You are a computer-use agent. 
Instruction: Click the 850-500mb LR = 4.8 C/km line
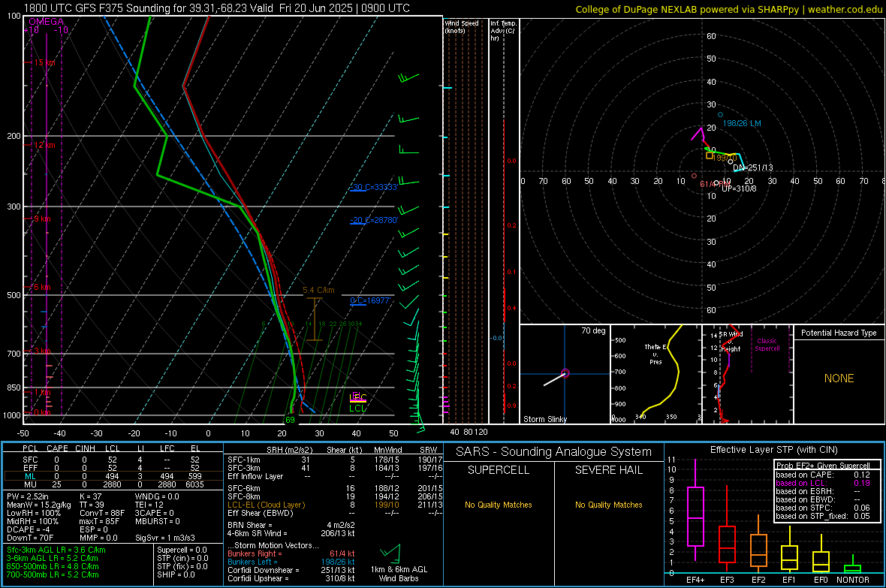(x=53, y=566)
